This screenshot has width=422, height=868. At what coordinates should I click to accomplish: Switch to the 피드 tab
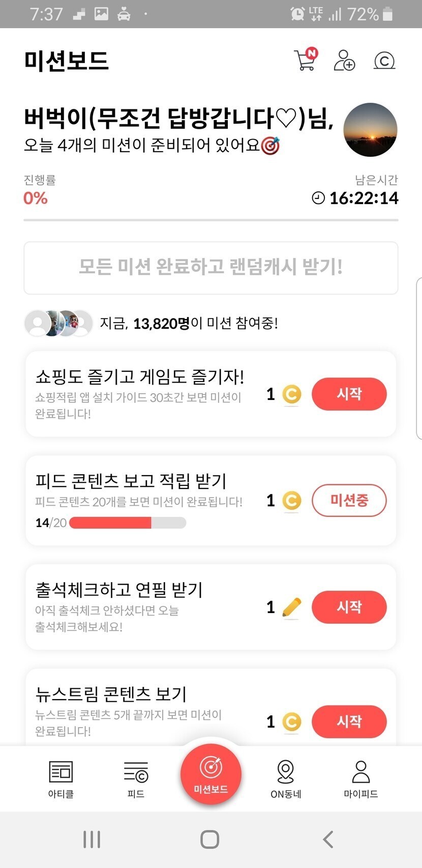(136, 779)
